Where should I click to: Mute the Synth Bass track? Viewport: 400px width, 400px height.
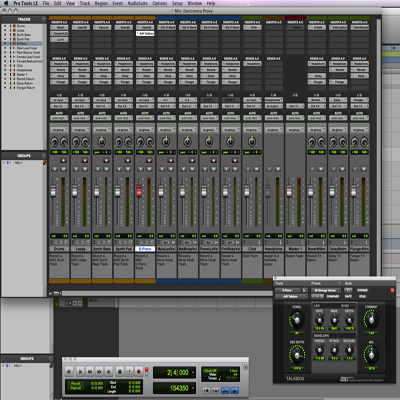tap(106, 169)
